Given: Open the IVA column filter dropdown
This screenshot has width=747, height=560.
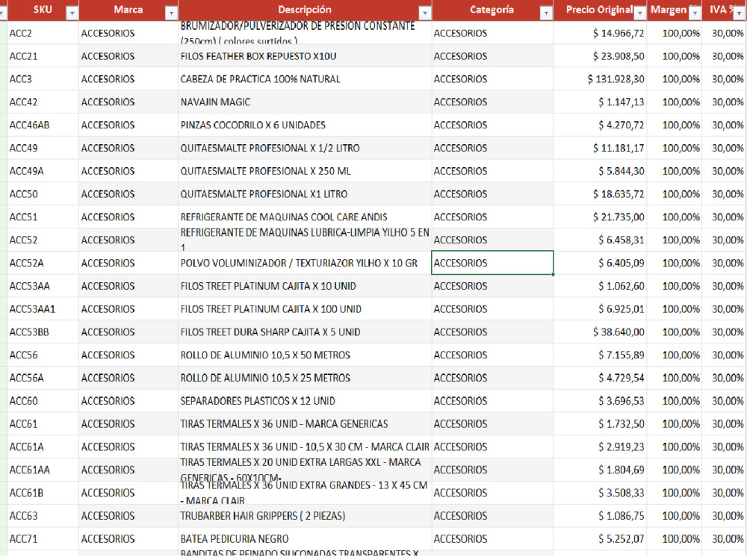Looking at the screenshot, I should coord(739,13).
